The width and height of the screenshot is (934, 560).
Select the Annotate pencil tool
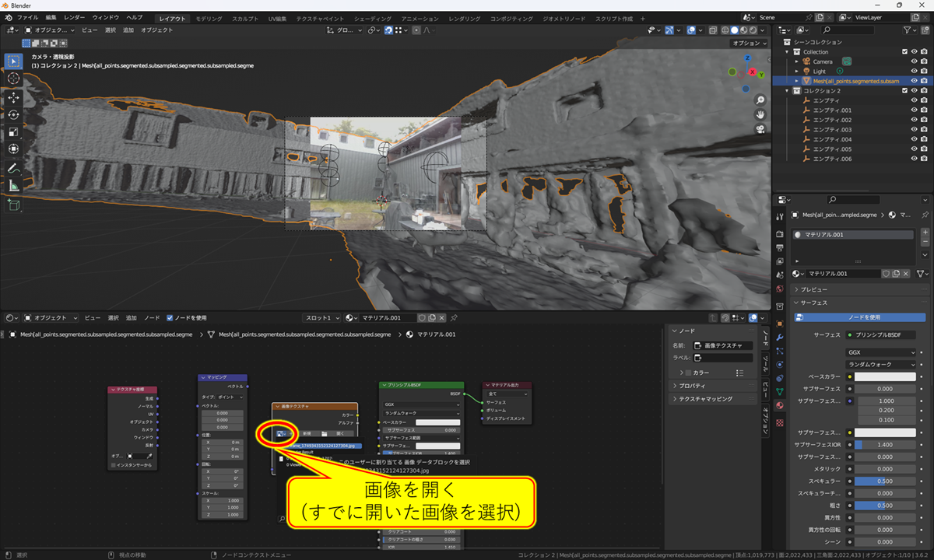click(13, 168)
